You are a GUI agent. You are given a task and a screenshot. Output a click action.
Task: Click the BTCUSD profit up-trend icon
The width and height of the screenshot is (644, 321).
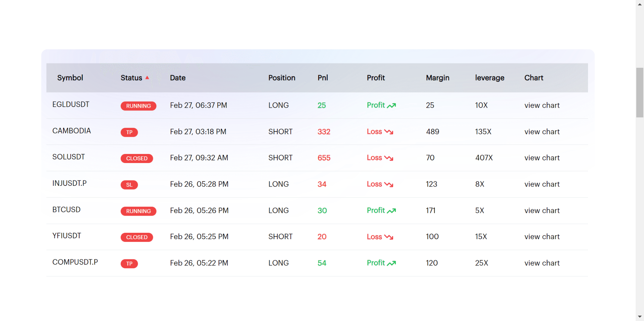pos(391,211)
